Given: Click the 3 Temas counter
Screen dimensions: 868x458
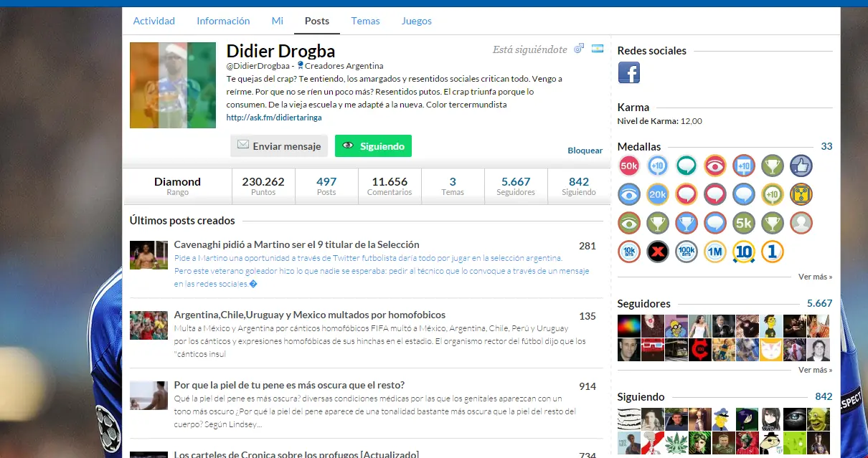Looking at the screenshot, I should click(x=453, y=186).
